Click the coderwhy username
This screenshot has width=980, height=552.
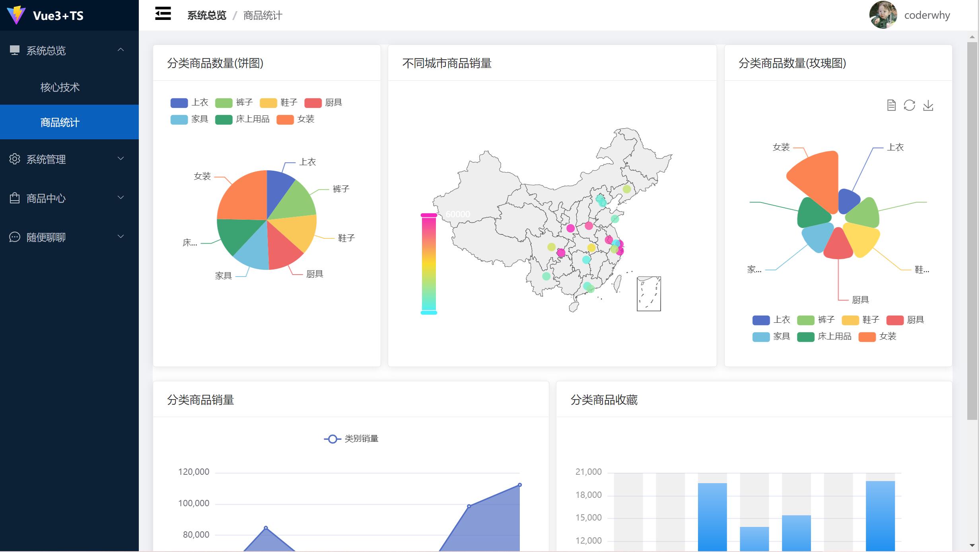tap(927, 15)
